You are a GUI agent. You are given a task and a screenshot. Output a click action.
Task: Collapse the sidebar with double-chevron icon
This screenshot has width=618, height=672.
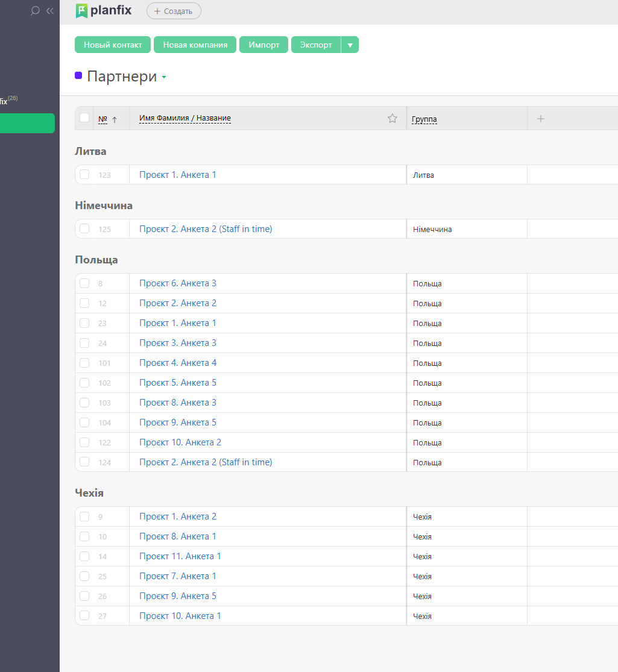pos(50,11)
